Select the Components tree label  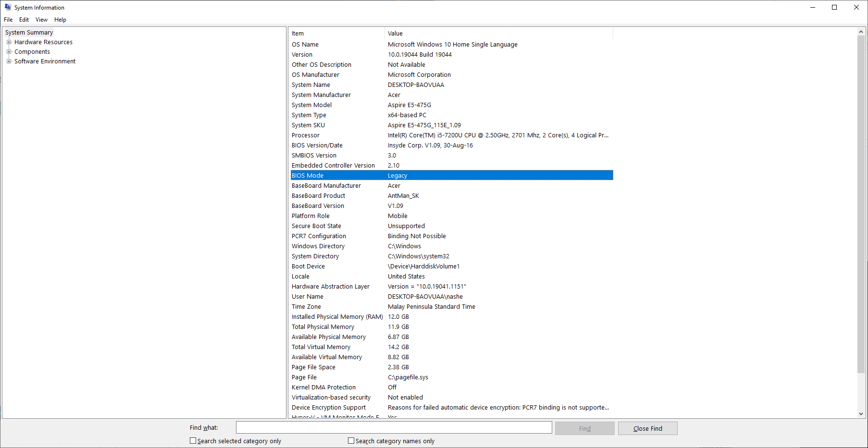pyautogui.click(x=32, y=52)
